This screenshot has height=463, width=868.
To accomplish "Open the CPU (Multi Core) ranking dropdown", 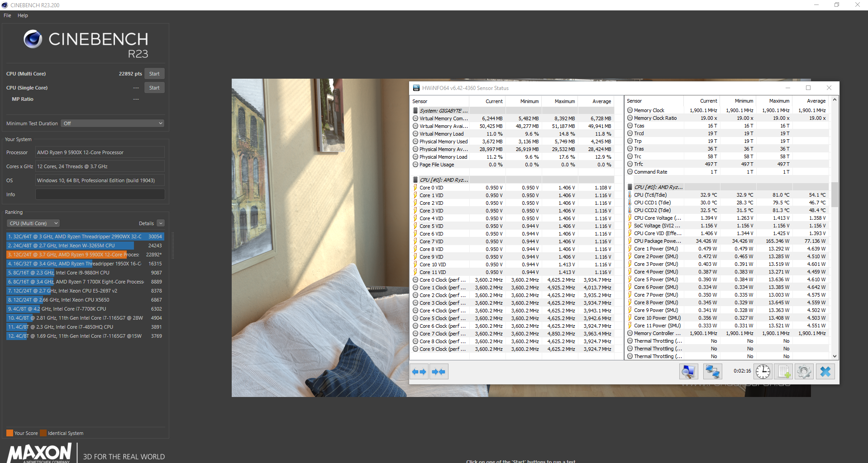I will point(33,223).
